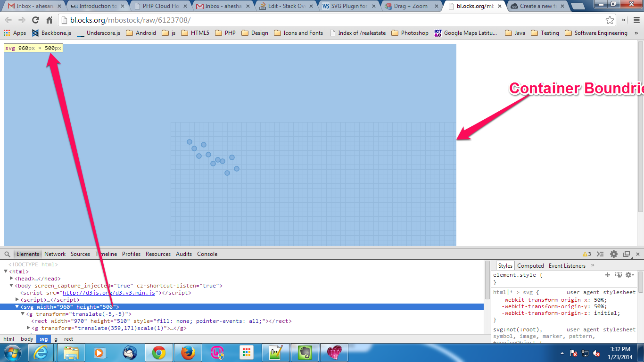Select the rect width="970" element line
The image size is (644, 362).
pyautogui.click(x=161, y=321)
